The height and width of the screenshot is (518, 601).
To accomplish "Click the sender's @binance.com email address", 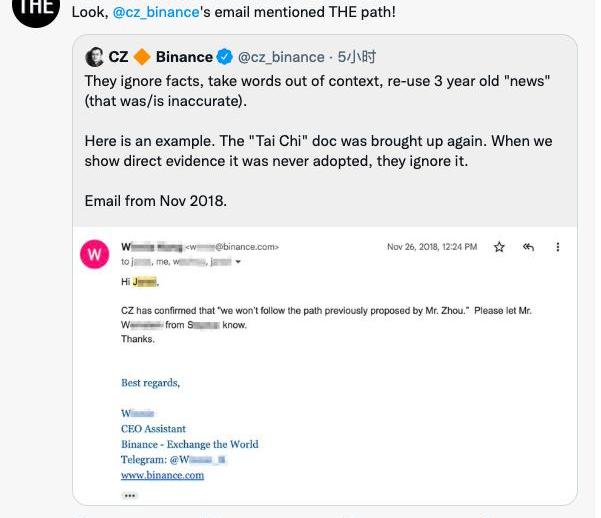I will [x=232, y=247].
